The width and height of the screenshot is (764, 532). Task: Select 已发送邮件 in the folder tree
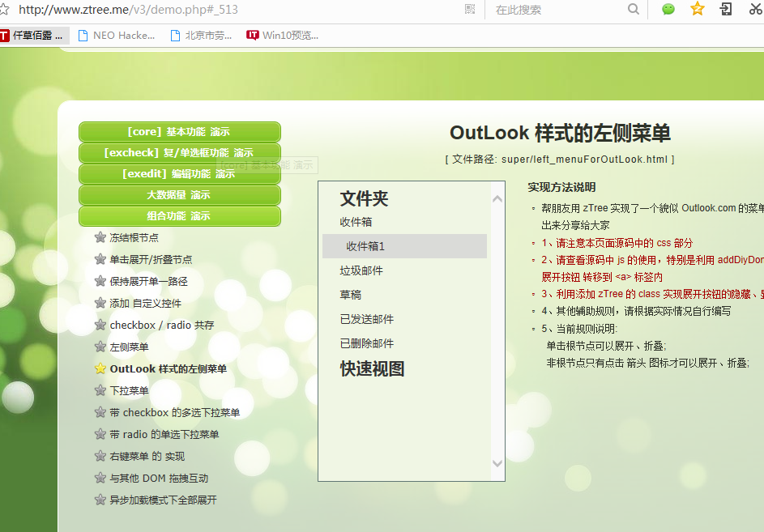pos(366,319)
